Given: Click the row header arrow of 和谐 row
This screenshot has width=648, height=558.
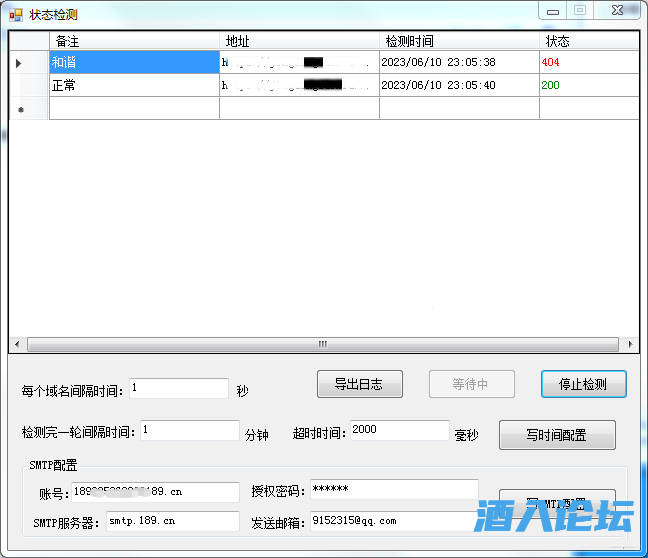Looking at the screenshot, I should tap(29, 62).
